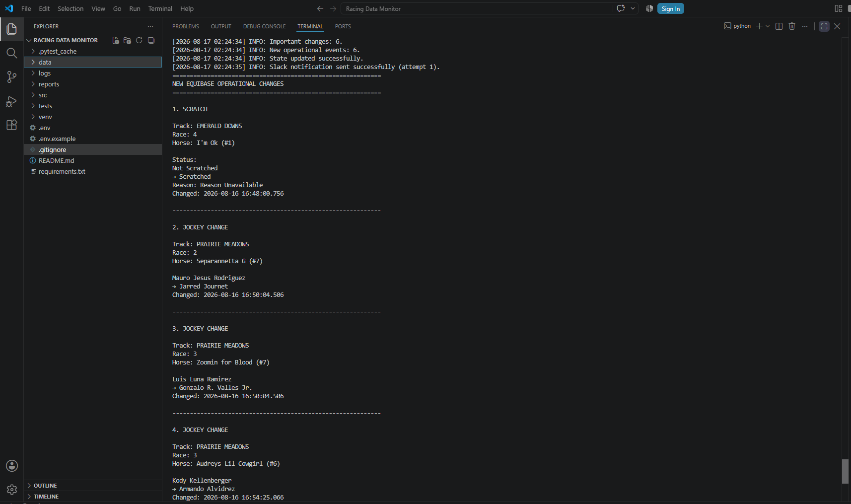The image size is (851, 504).
Task: Switch to the OUTPUT tab
Action: tap(221, 26)
